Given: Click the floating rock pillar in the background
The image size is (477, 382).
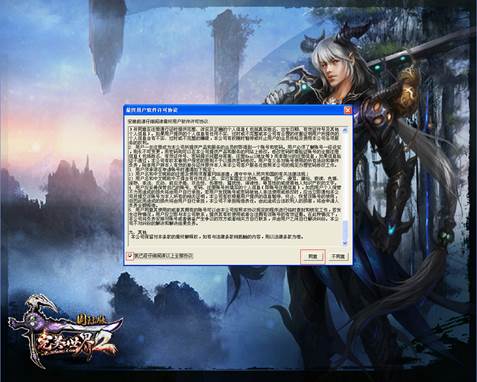Looking at the screenshot, I should tap(106, 43).
